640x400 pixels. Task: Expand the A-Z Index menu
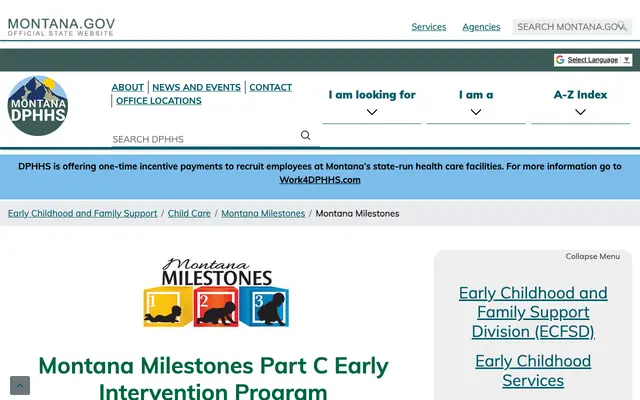tap(580, 103)
